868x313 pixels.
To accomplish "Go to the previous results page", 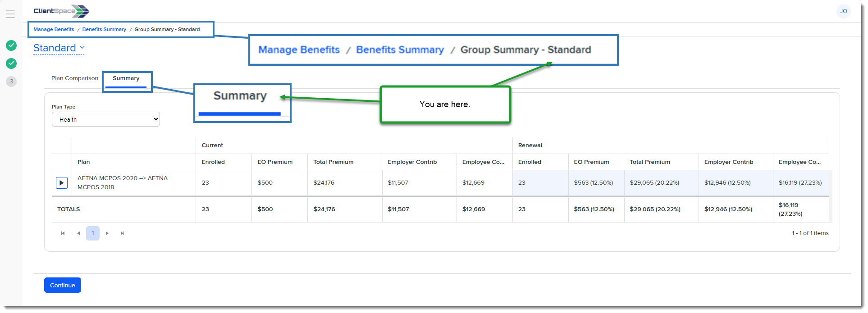I will [78, 233].
